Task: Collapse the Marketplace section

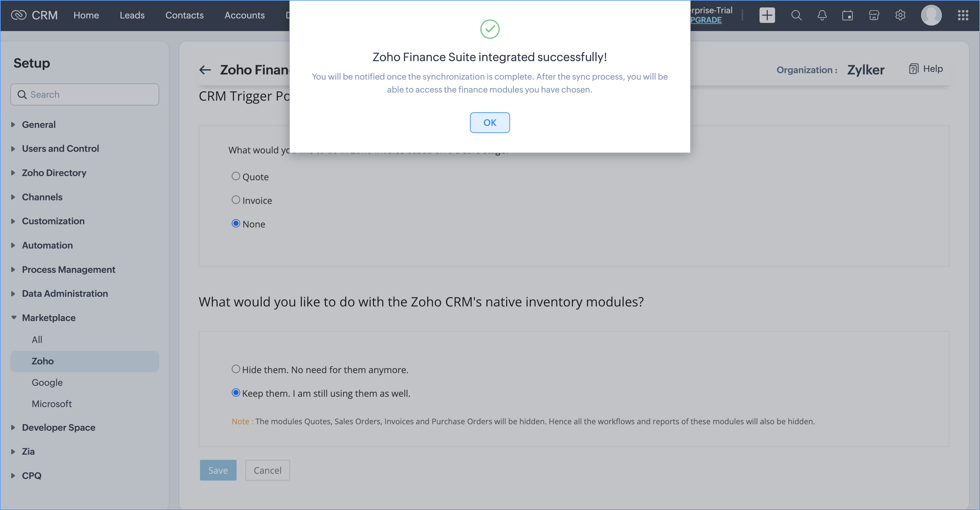Action: 48,317
